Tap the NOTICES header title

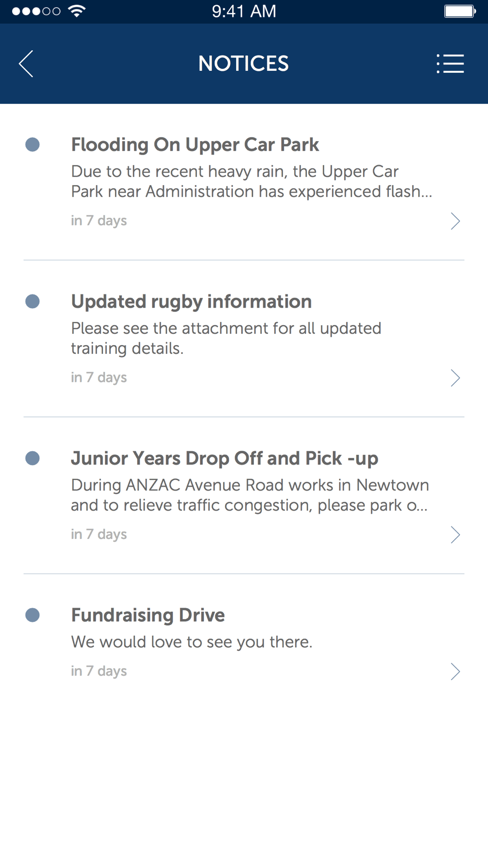(x=244, y=63)
